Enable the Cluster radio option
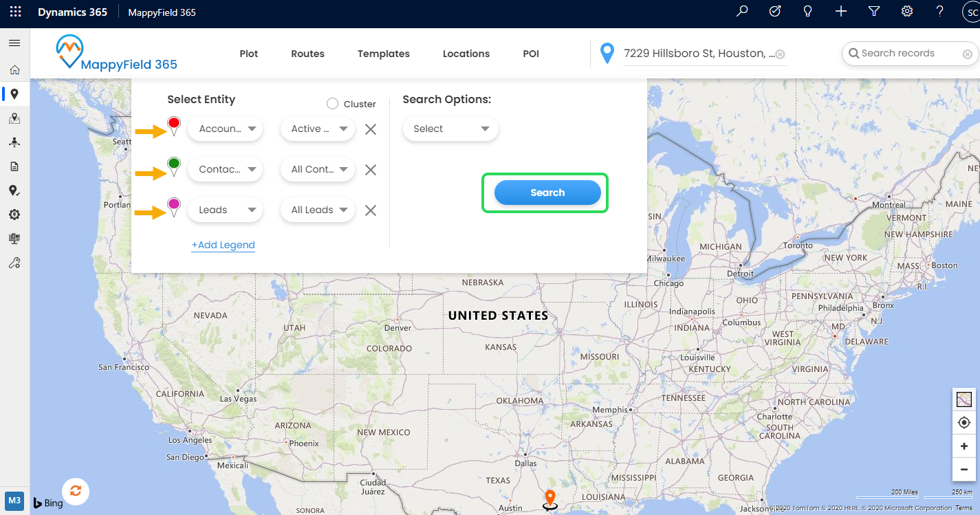Screen dimensions: 980x515 pyautogui.click(x=332, y=104)
